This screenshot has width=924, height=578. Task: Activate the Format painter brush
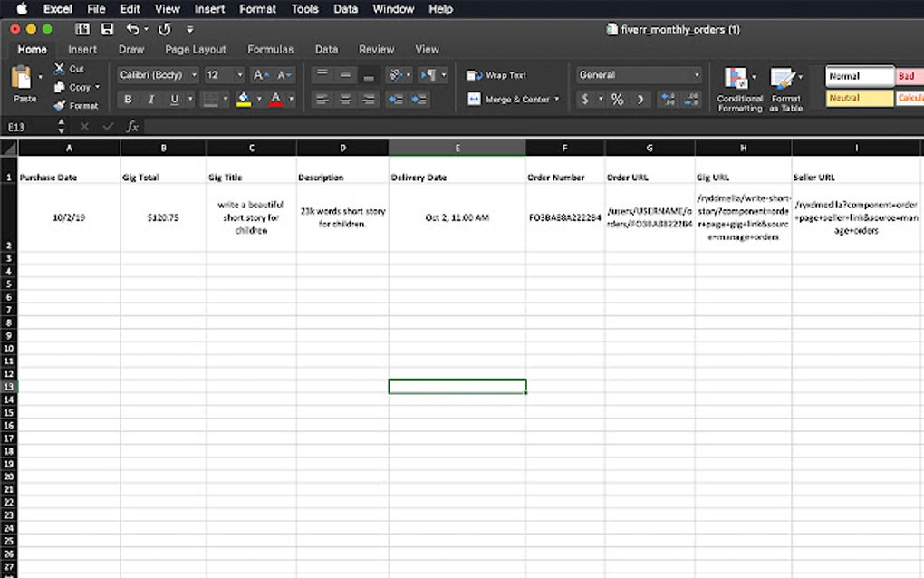point(60,105)
